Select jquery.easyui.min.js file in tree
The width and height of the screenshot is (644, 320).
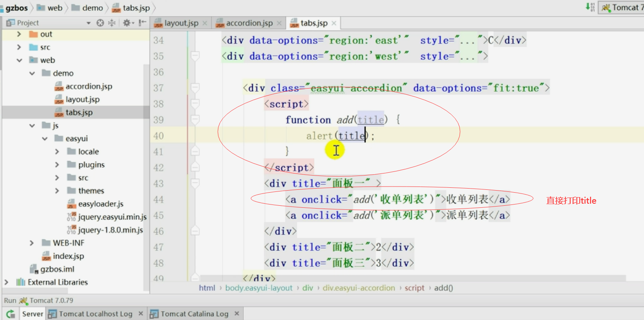tap(112, 217)
